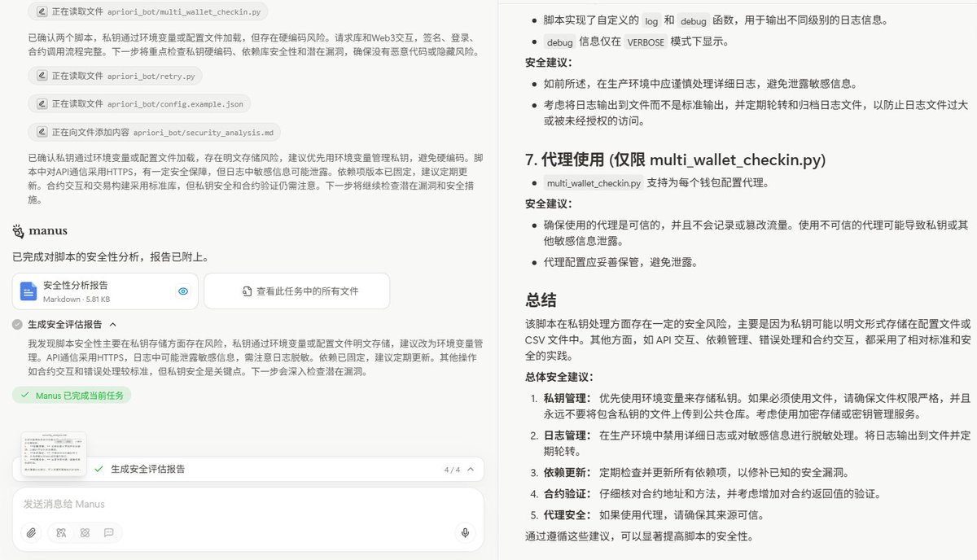The width and height of the screenshot is (977, 560).
Task: Click the green checkmark in the progress bar
Action: [99, 469]
